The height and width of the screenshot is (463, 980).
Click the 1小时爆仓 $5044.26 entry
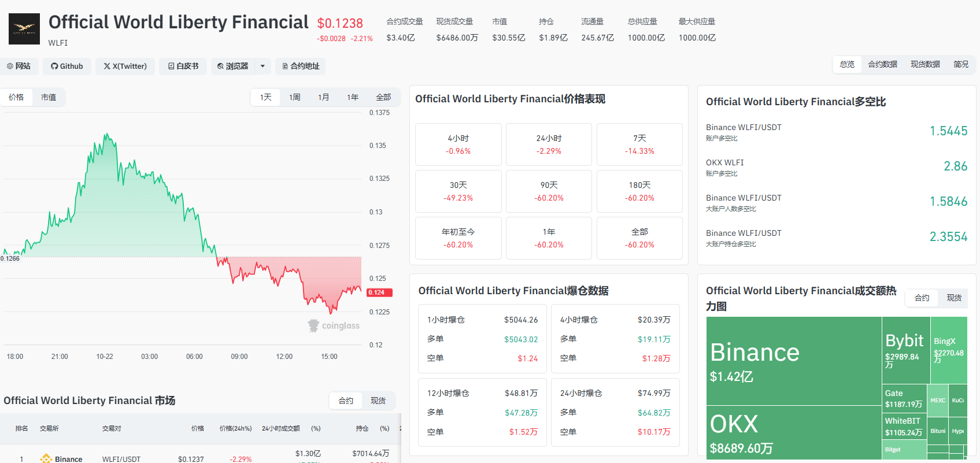tap(482, 320)
